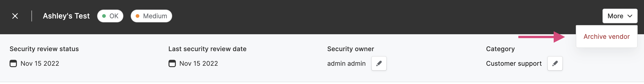
Task: Edit the Category with pencil icon
Action: pyautogui.click(x=555, y=63)
